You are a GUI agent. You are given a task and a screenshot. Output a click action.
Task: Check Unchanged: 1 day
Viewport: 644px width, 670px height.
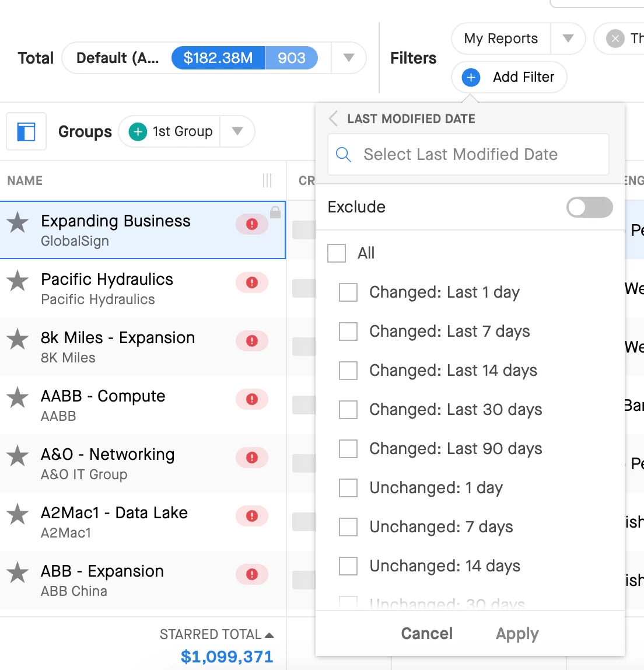[348, 487]
